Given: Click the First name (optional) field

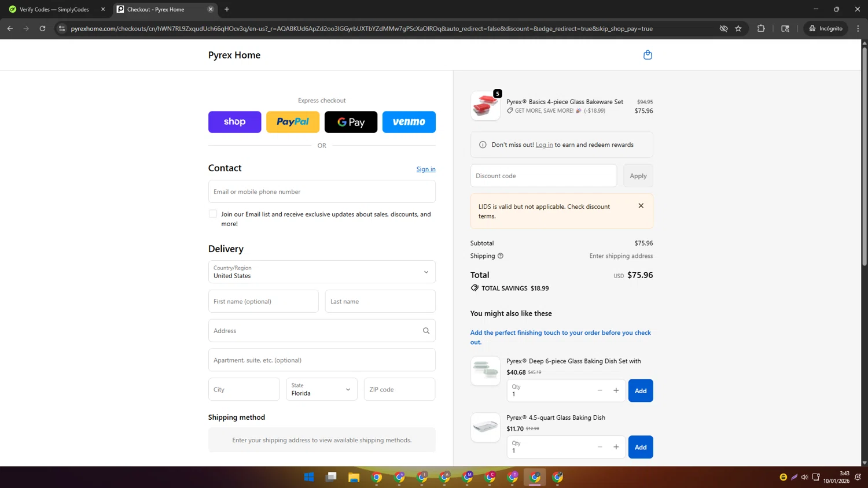Looking at the screenshot, I should (263, 301).
